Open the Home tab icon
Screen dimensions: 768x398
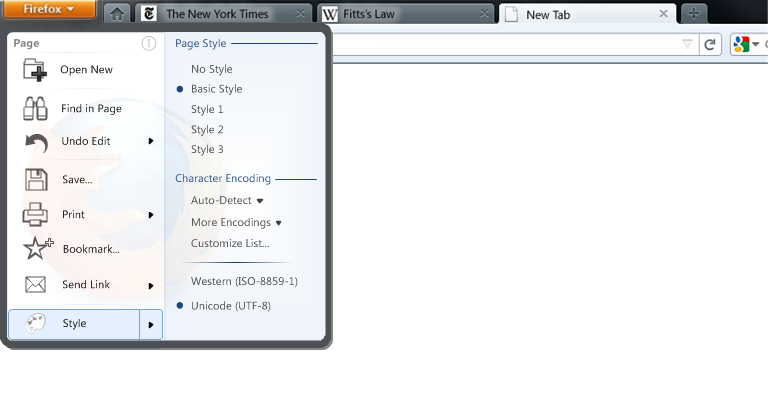[117, 14]
